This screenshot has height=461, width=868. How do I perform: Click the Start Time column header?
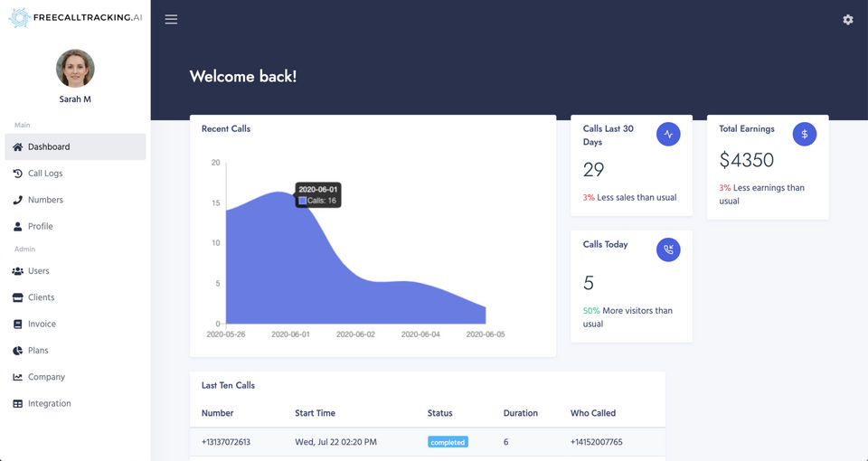pos(315,413)
